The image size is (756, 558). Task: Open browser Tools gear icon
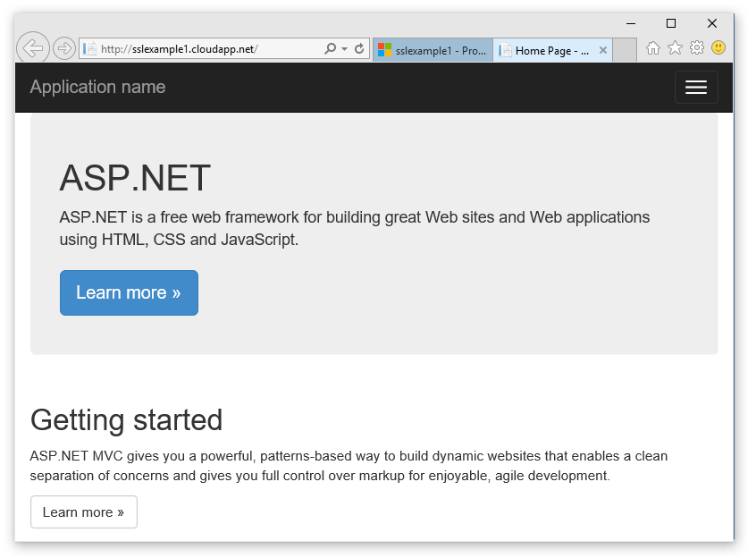tap(697, 48)
